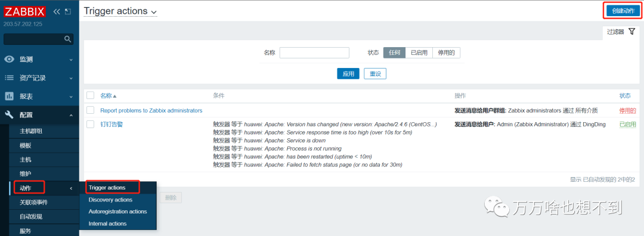Click the 配置 wrench icon

9,115
